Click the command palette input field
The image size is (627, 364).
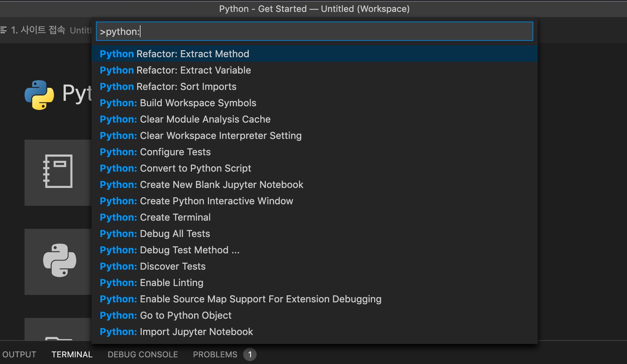tap(314, 31)
